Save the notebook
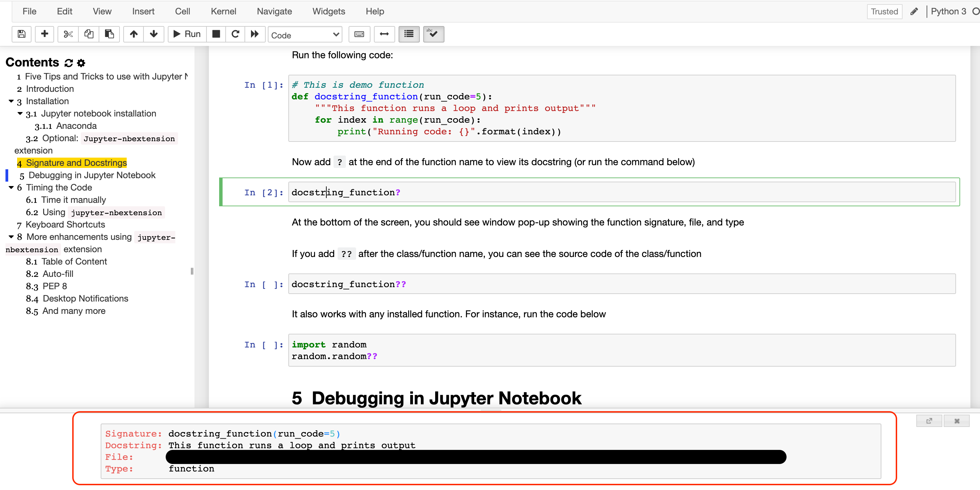The width and height of the screenshot is (980, 490). (x=21, y=34)
